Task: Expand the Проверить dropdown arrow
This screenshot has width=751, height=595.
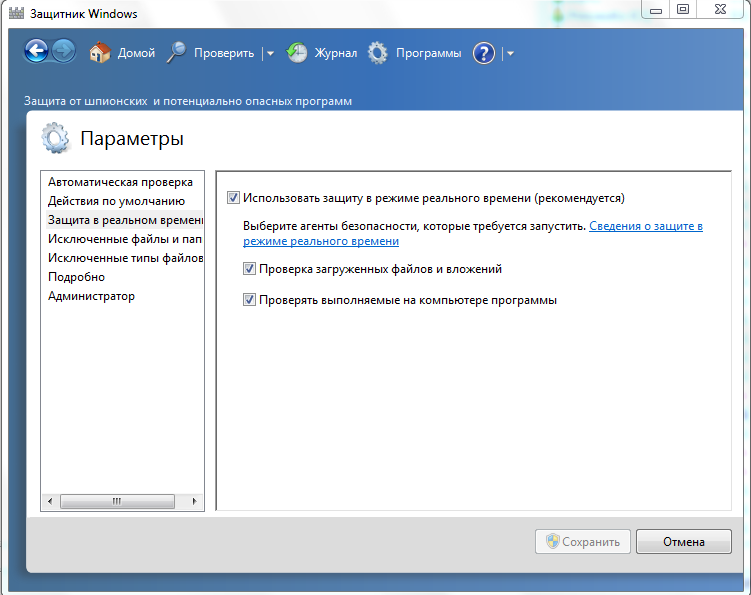Action: (270, 53)
